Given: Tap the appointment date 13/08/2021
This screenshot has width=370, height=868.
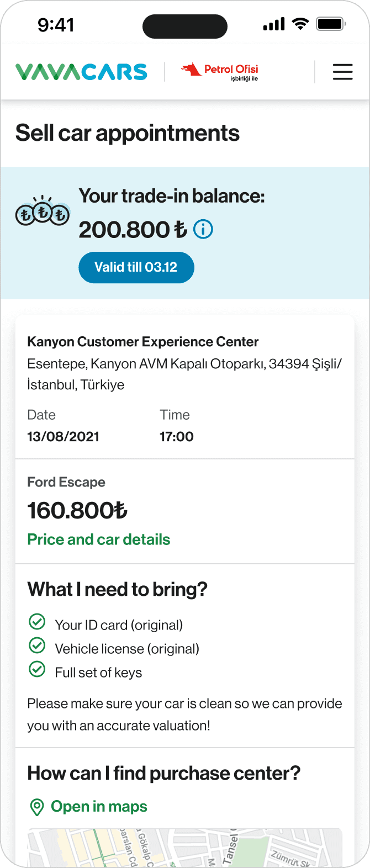Looking at the screenshot, I should [x=64, y=437].
